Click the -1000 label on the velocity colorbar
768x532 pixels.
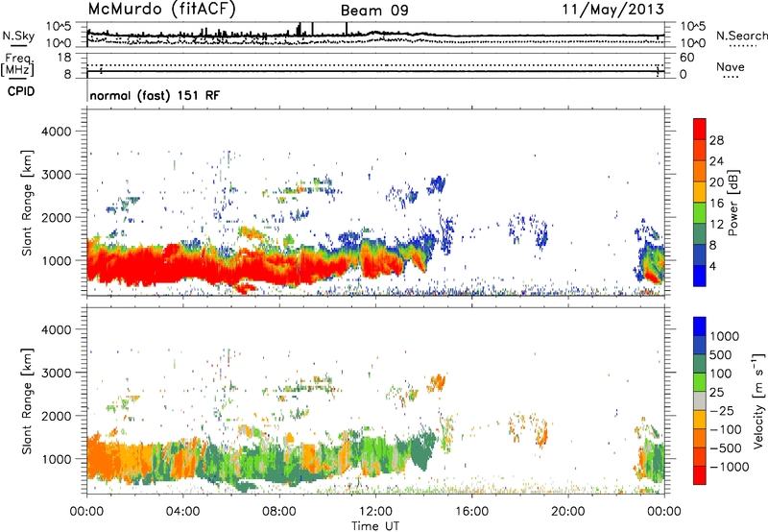click(x=730, y=467)
